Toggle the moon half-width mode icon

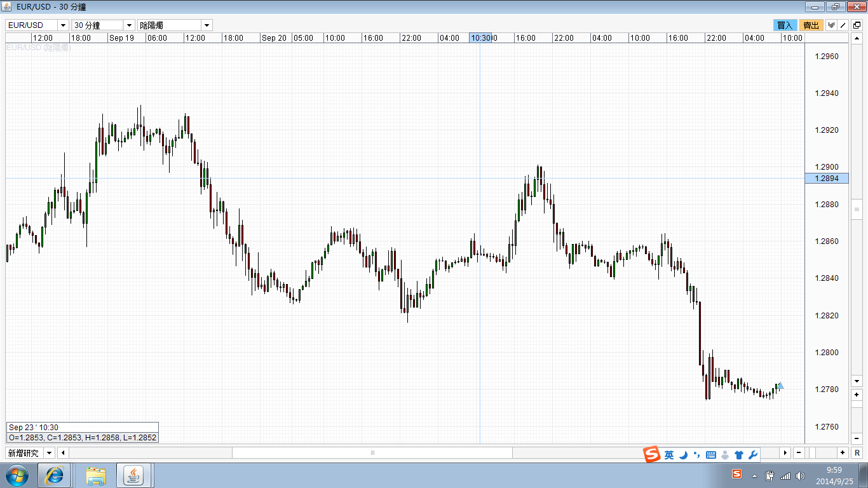pyautogui.click(x=684, y=455)
